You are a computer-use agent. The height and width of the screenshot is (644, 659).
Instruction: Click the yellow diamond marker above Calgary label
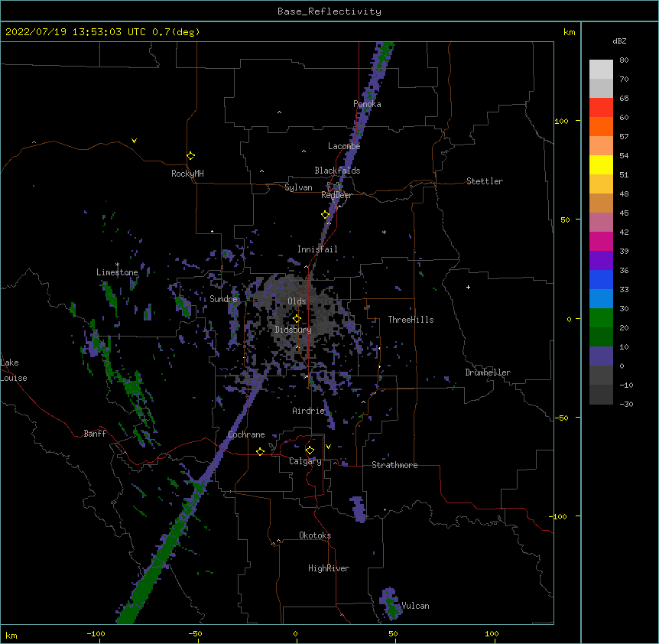click(x=310, y=450)
